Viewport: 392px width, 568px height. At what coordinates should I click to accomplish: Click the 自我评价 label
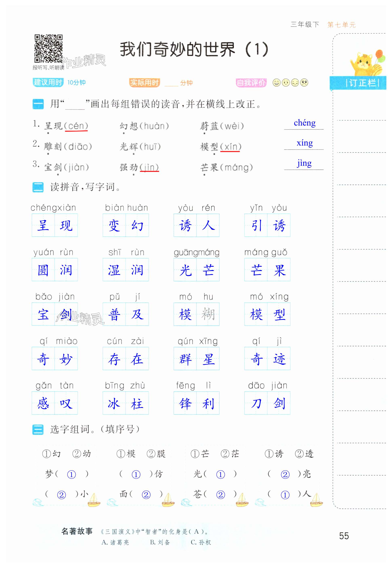[x=251, y=83]
